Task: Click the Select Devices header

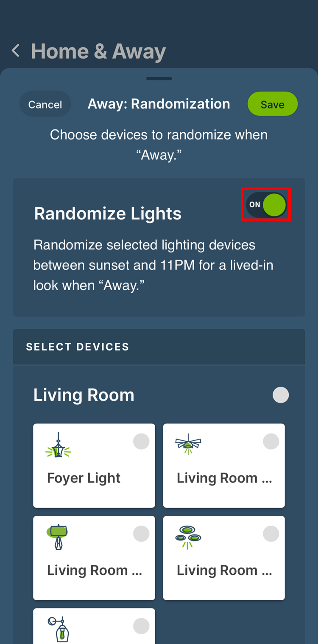Action: tap(78, 347)
